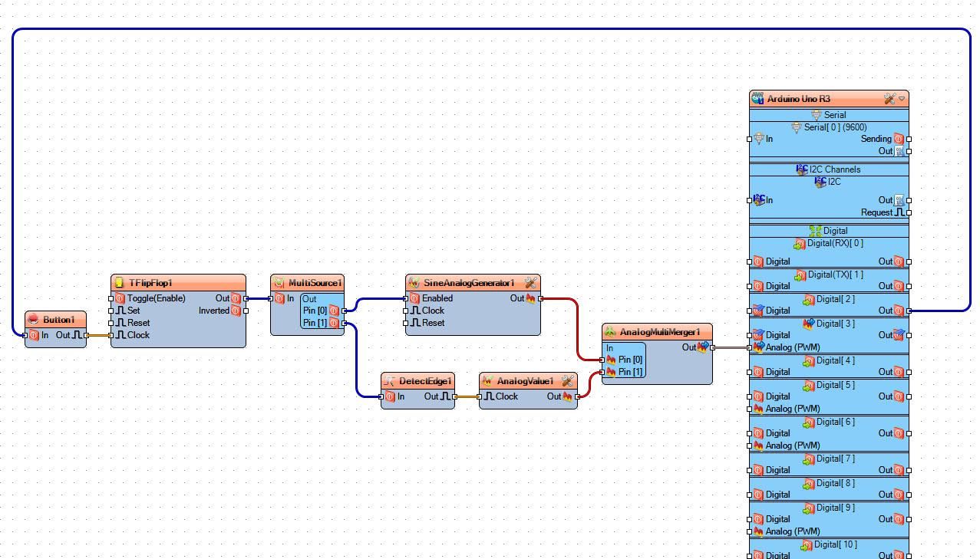Click AnalogMultiMerger1 Pin [1] input
980x559 pixels.
pyautogui.click(x=603, y=372)
